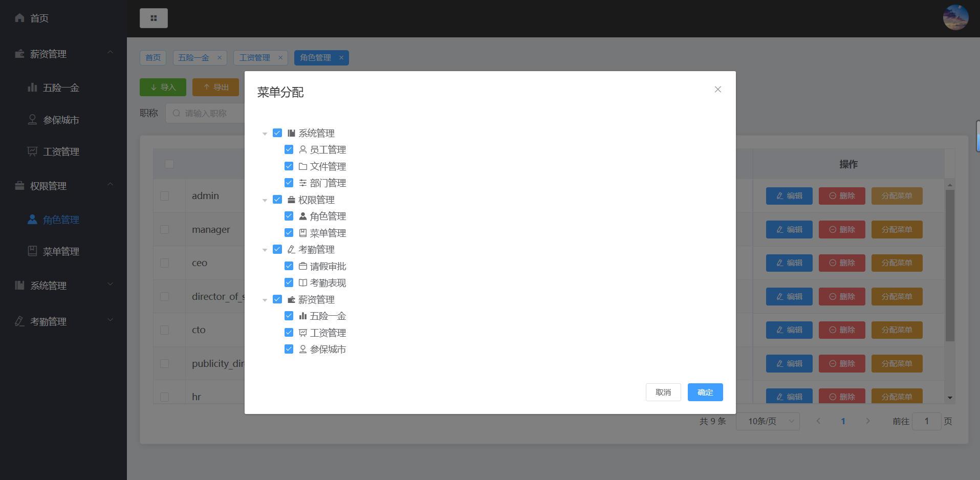980x480 pixels.
Task: Click the 前往 page number input field
Action: pyautogui.click(x=926, y=421)
